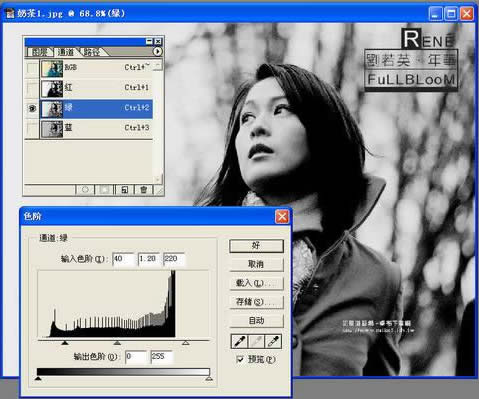Click the midtone gamma input slider triangle
Viewport: 479px width, 399px height.
[x=117, y=342]
